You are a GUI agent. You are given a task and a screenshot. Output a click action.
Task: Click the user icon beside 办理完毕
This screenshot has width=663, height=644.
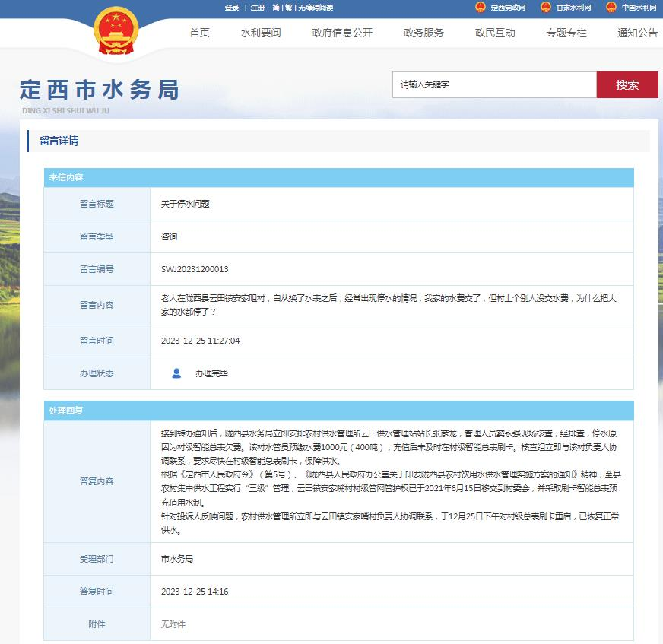click(x=176, y=373)
